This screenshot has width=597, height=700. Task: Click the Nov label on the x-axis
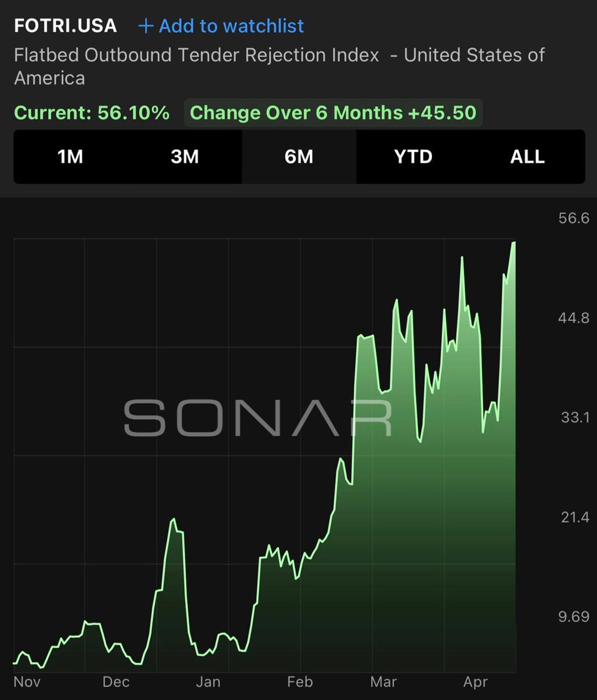(27, 682)
